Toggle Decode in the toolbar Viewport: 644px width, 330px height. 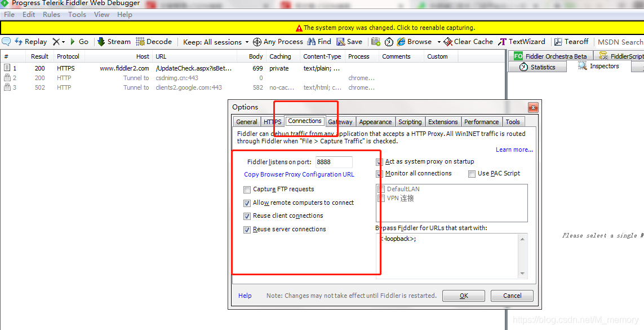154,42
